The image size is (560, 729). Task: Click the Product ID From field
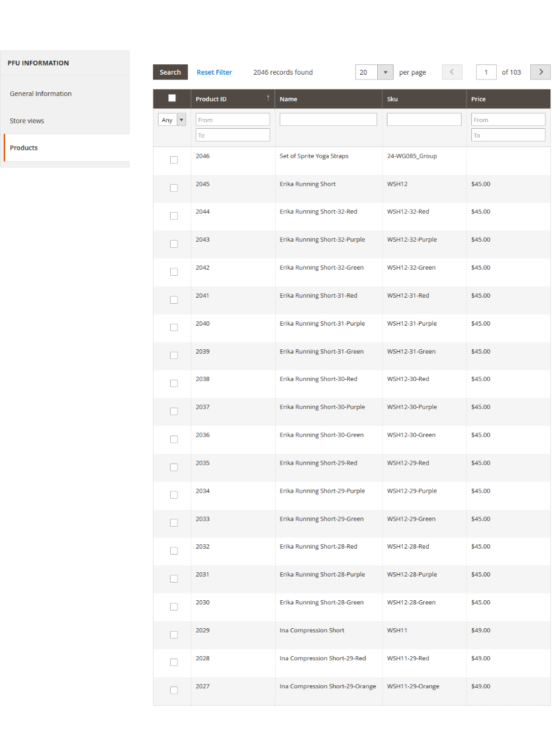(233, 120)
